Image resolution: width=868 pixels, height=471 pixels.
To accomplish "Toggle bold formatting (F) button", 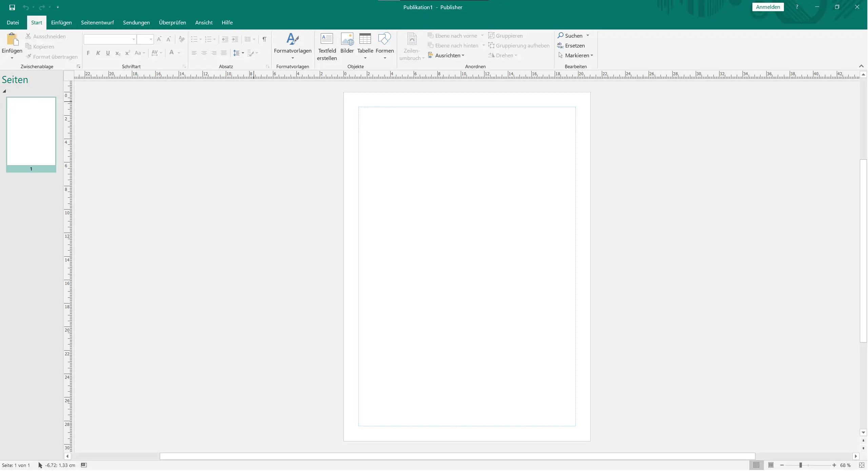I will [x=88, y=53].
